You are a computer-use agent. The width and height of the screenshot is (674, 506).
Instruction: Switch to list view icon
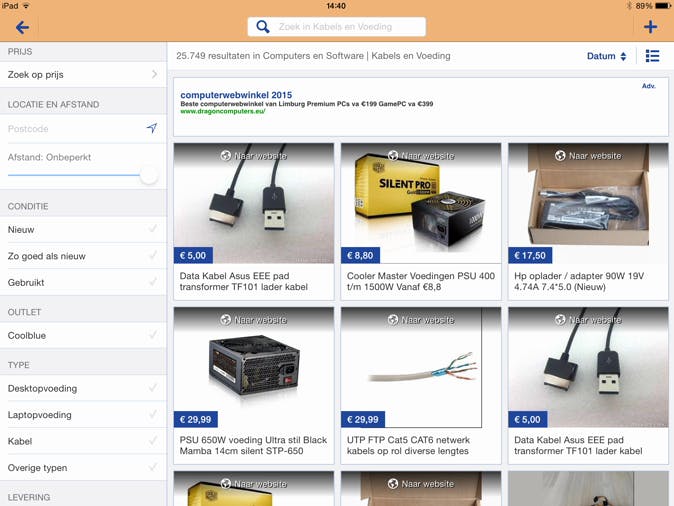click(652, 56)
